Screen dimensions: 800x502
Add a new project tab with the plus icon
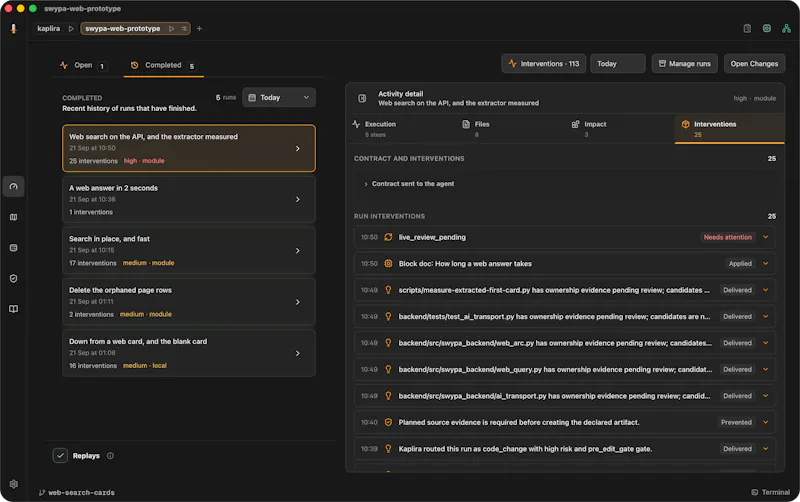click(199, 29)
